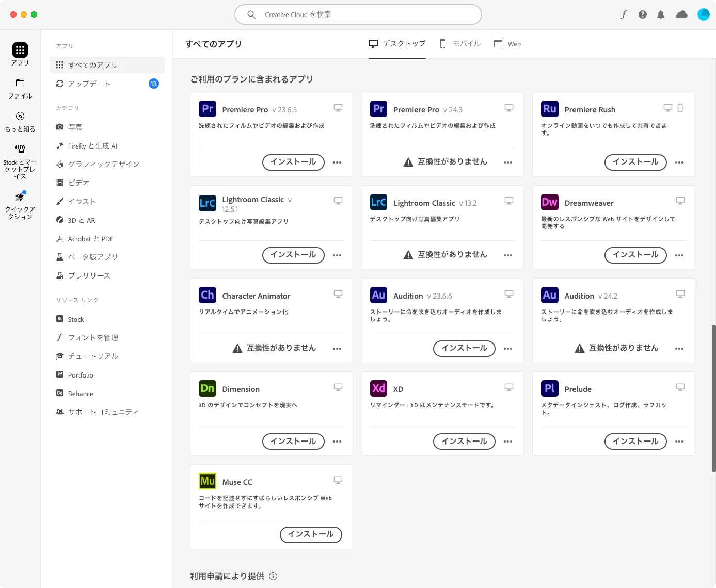The height and width of the screenshot is (588, 716).
Task: Install Premiere Rush
Action: (635, 162)
